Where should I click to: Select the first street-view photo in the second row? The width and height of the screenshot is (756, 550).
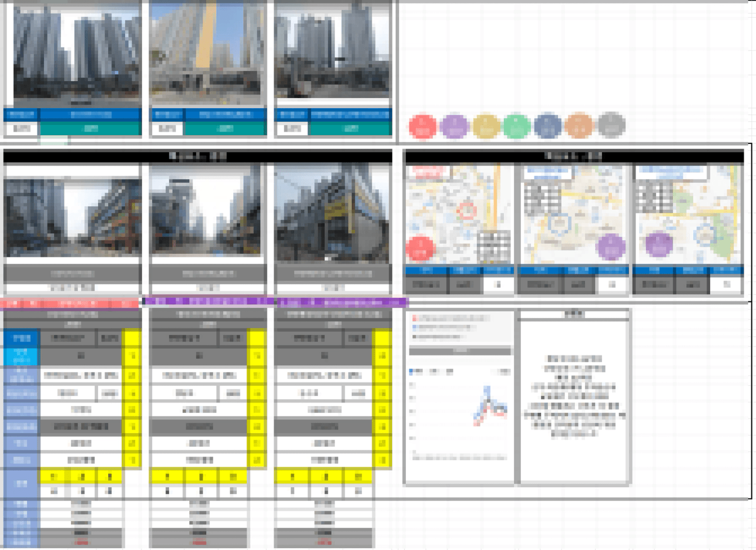click(x=73, y=218)
